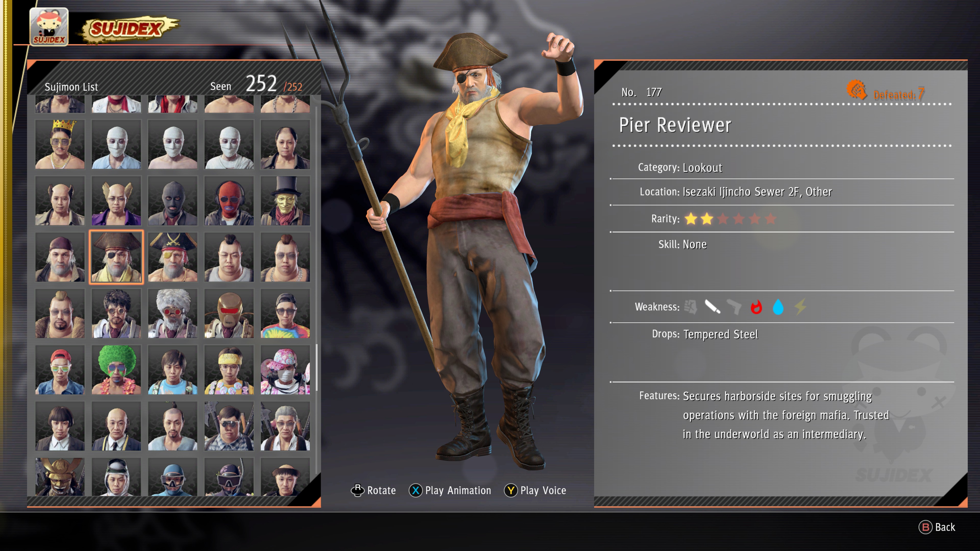The width and height of the screenshot is (980, 551).
Task: Click the lightning bolt weakness icon
Action: coord(800,307)
